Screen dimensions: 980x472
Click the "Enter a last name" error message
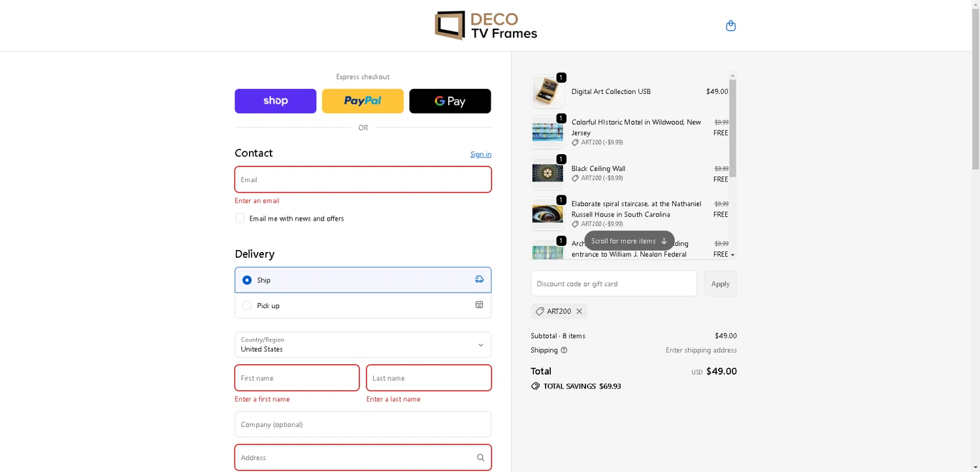tap(393, 399)
